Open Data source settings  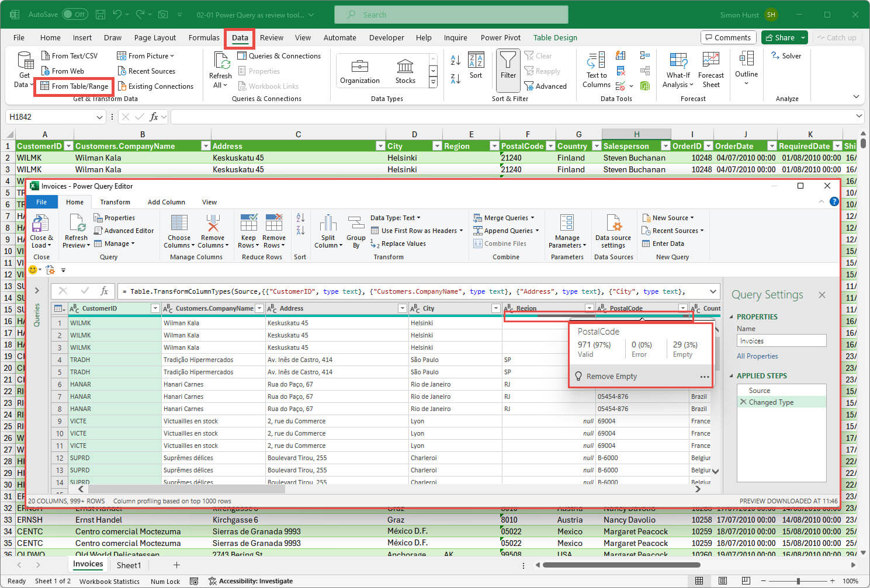tap(613, 225)
